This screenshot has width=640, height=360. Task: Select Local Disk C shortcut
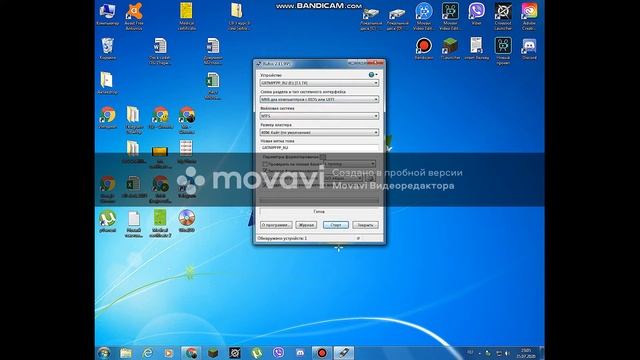[371, 18]
